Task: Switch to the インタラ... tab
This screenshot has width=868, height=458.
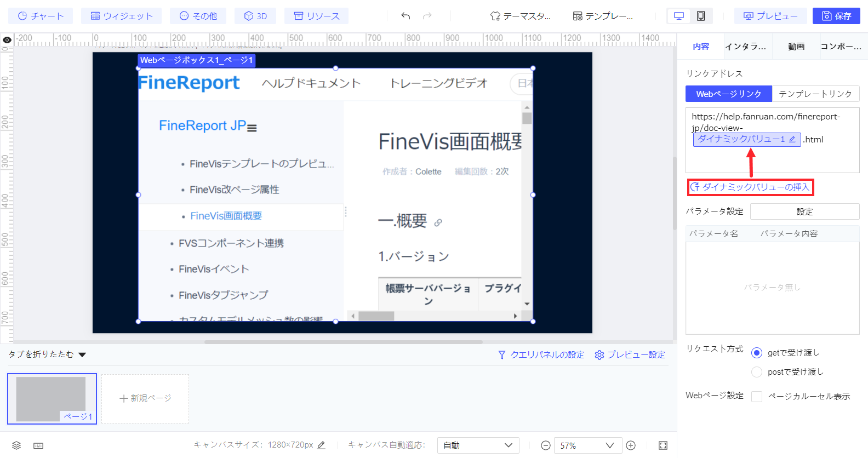Action: click(x=746, y=47)
